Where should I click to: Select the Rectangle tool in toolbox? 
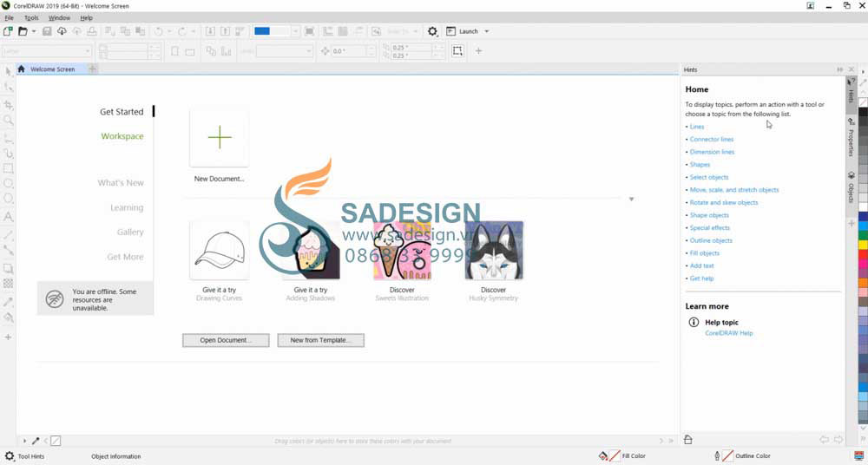[9, 168]
